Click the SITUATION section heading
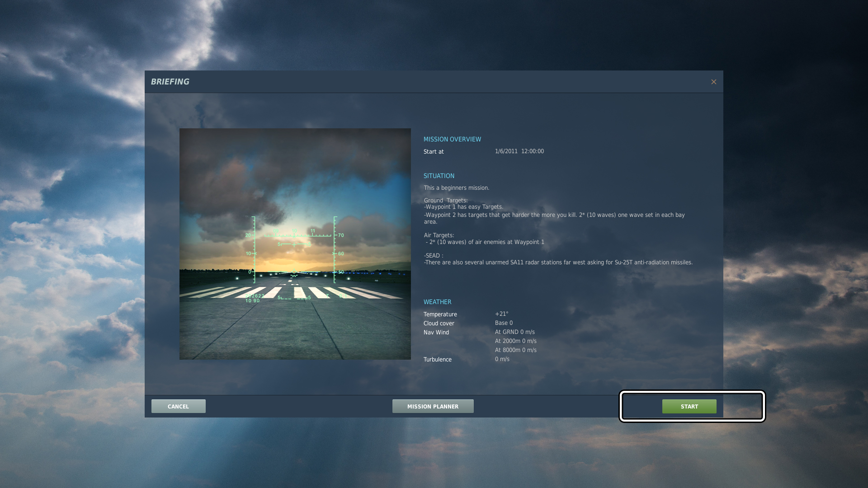Screen dimensions: 868x488 (439, 176)
